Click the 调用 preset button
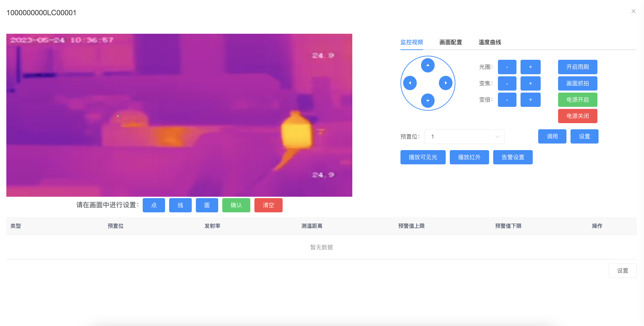The image size is (644, 326). tap(552, 137)
